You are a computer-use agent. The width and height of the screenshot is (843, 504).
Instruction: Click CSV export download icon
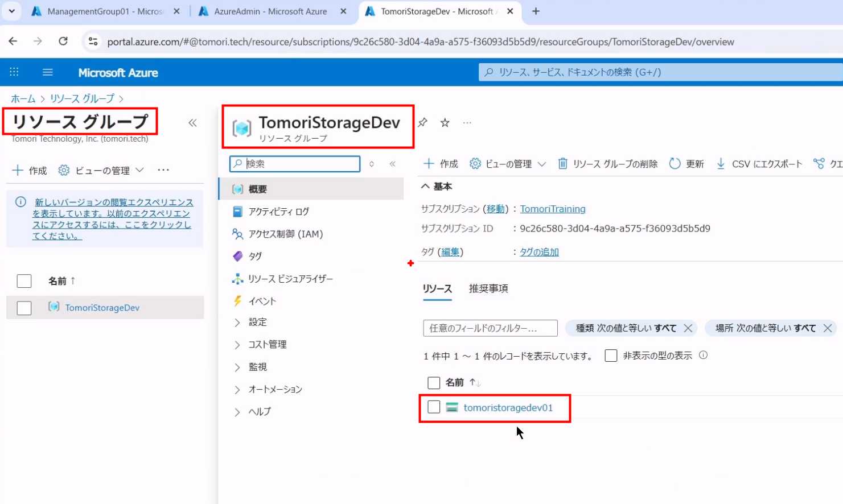721,164
